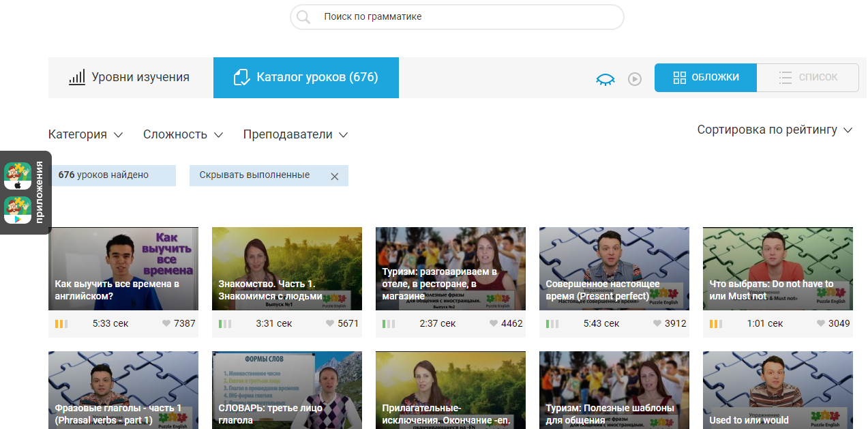This screenshot has height=429, width=868.
Task: Switch to СПИСОК list view
Action: (x=807, y=78)
